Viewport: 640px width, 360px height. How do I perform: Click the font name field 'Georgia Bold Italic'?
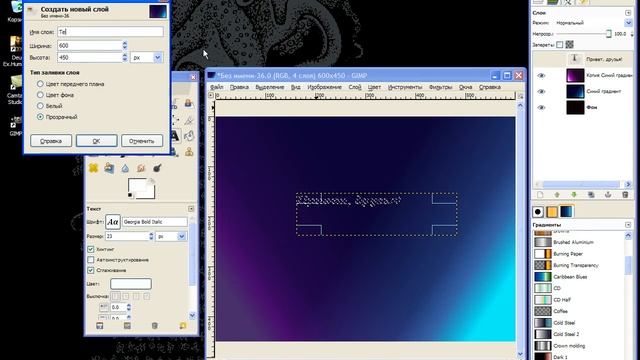click(154, 222)
